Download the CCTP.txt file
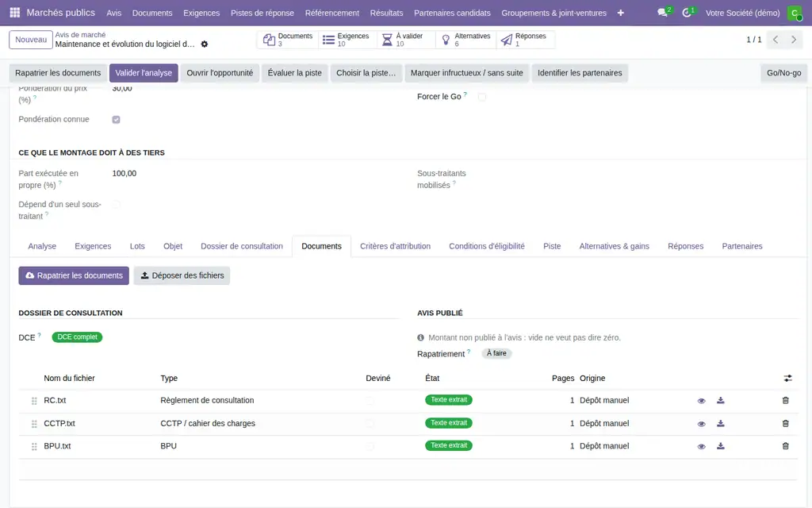 click(720, 424)
